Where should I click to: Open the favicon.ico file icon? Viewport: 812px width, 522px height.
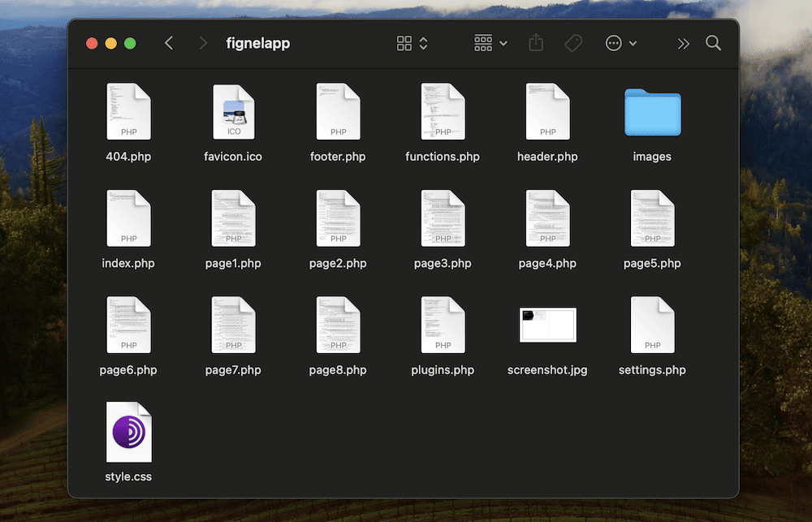pos(234,112)
